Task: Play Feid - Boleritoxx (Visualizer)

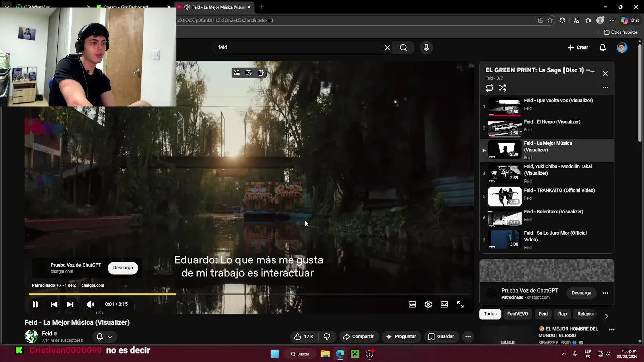Action: point(547,217)
